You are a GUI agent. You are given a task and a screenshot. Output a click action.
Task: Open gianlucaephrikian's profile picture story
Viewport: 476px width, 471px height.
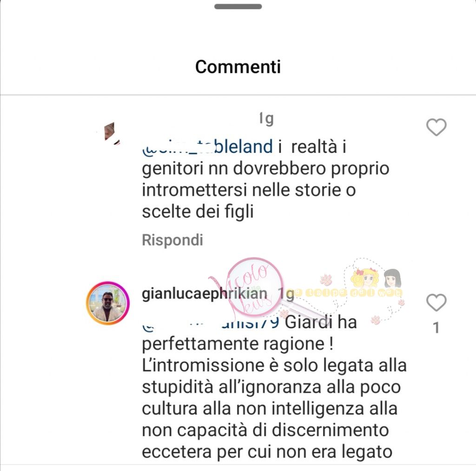[108, 303]
